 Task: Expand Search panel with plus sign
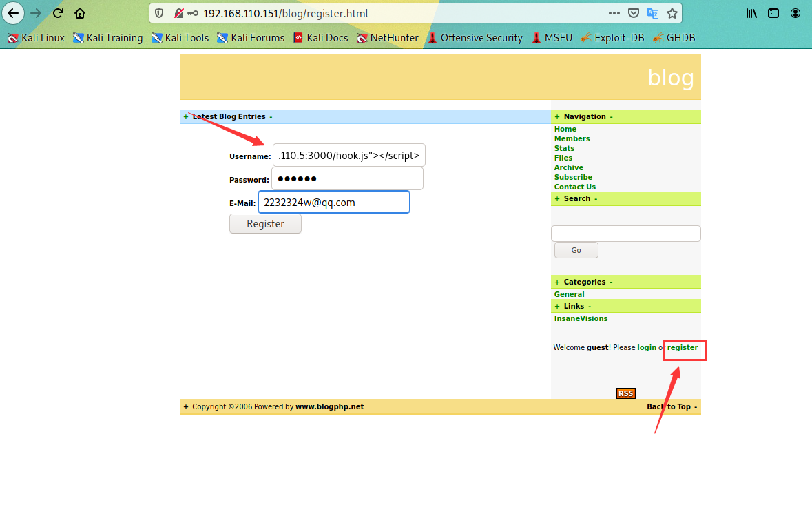[x=557, y=199]
